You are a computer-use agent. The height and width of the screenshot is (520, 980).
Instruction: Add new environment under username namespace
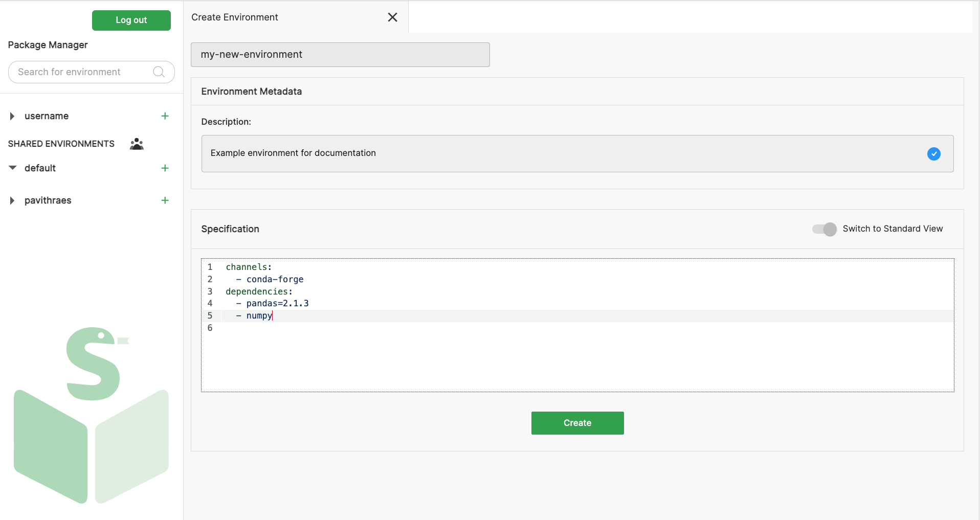pos(165,116)
